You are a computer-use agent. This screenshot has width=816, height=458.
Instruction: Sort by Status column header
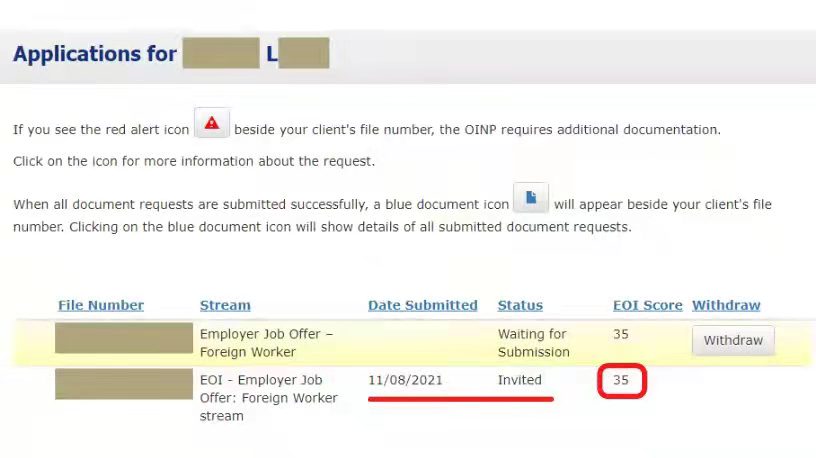click(520, 305)
